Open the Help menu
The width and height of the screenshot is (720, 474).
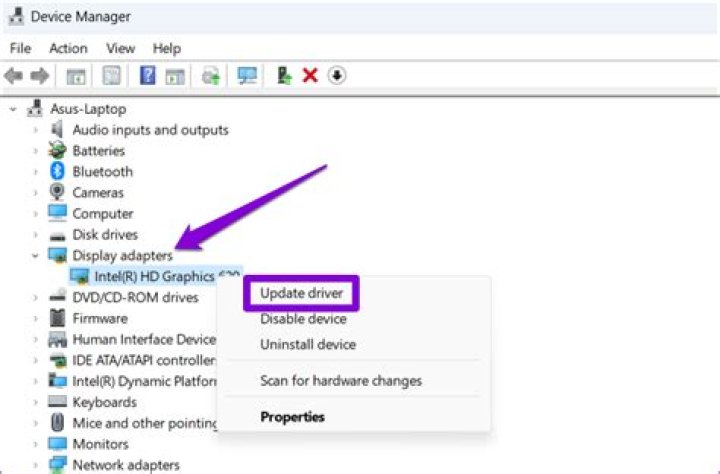[167, 48]
